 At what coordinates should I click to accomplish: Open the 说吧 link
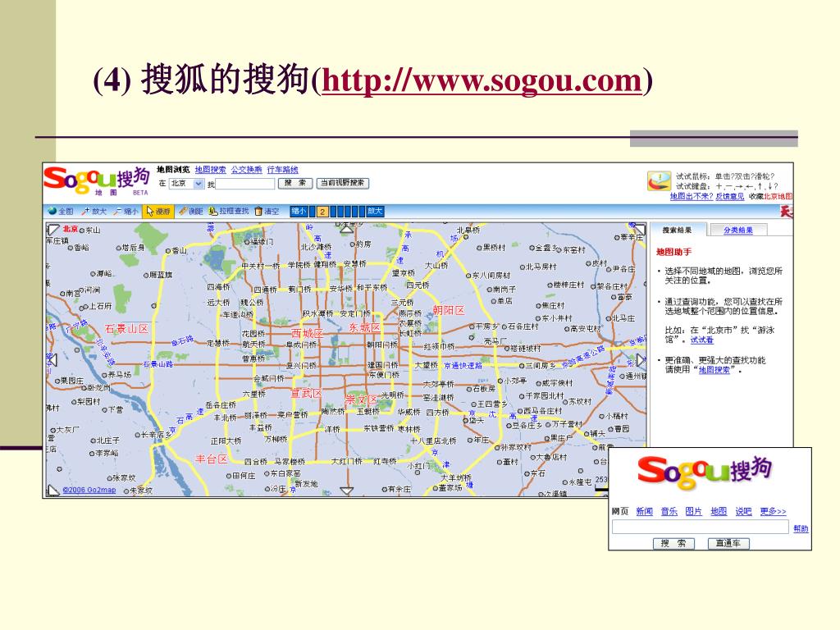pos(743,511)
